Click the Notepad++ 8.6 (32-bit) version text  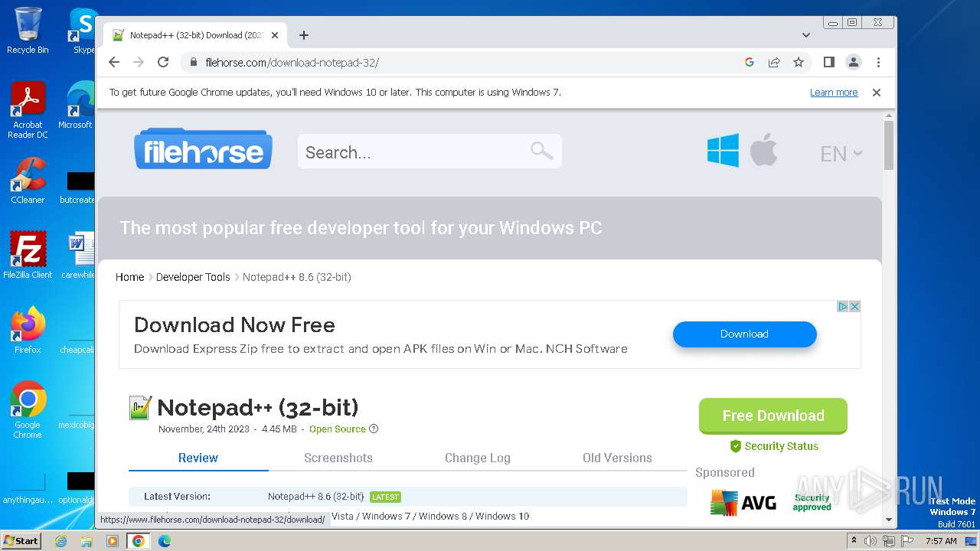click(316, 497)
